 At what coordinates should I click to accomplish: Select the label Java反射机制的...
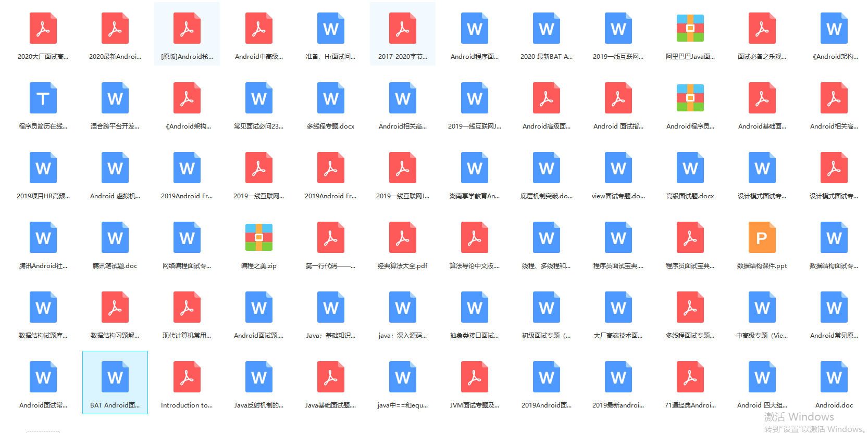coord(259,405)
